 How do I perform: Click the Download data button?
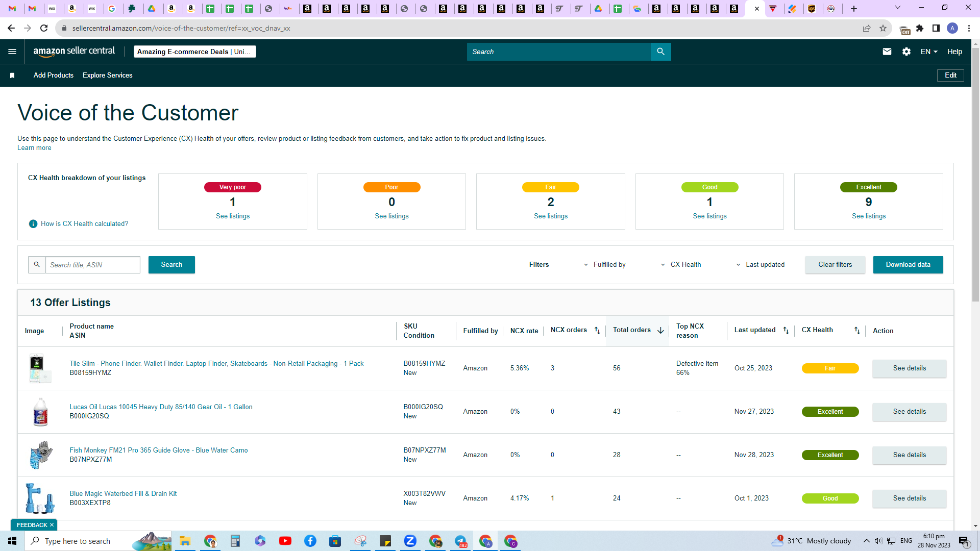[908, 265]
